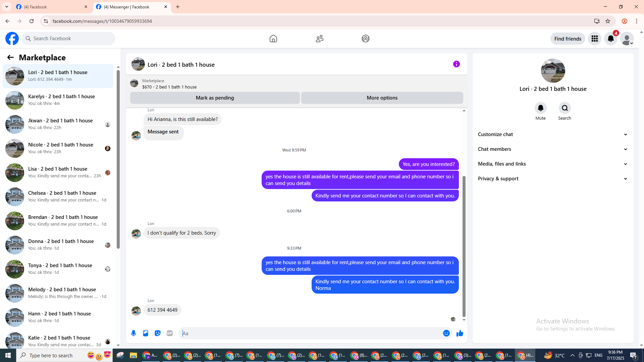Screen dimensions: 644x362
Task: Click the conversation scrollbar thumb
Action: coord(464,246)
